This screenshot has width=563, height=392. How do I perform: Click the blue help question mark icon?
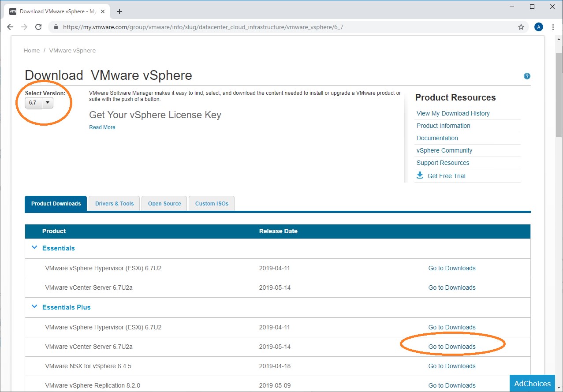[527, 76]
